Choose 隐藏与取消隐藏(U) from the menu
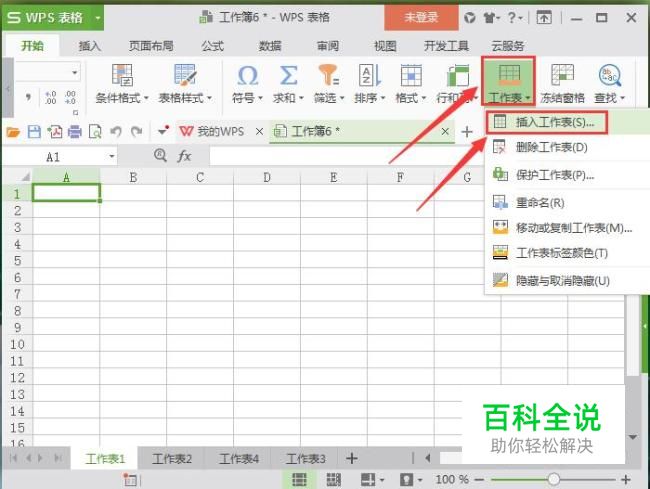 [568, 281]
